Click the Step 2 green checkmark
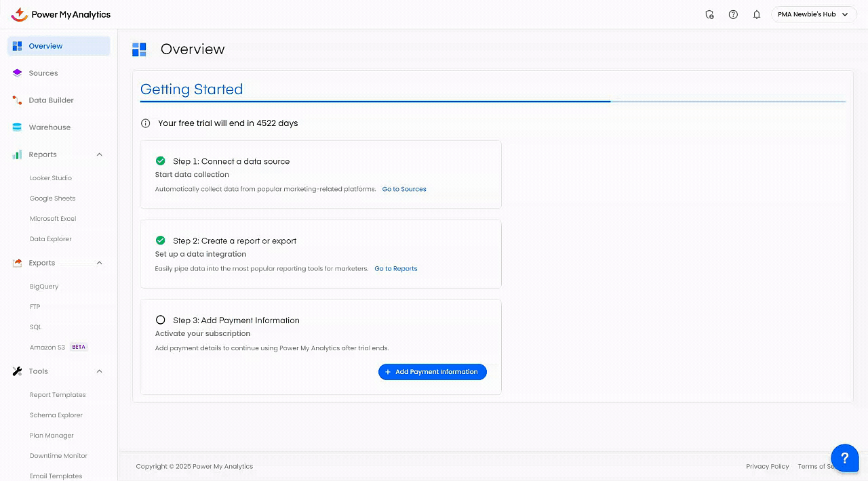The width and height of the screenshot is (868, 481). click(x=161, y=240)
